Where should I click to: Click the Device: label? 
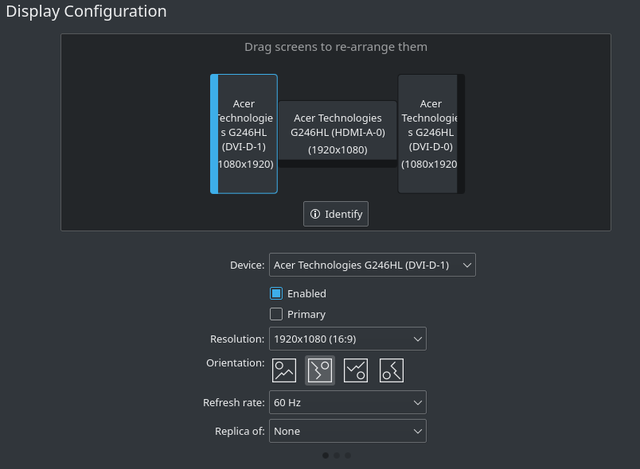(247, 265)
